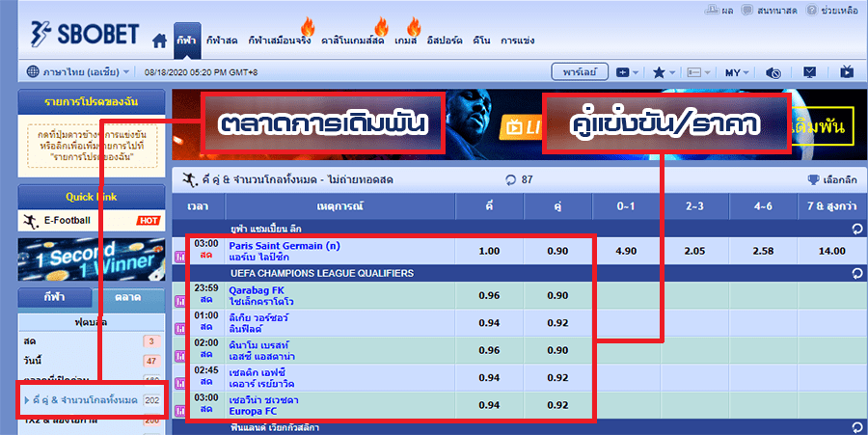868x435 pixels.
Task: Select วันนี้ football filter with count 47
Action: pos(92,361)
